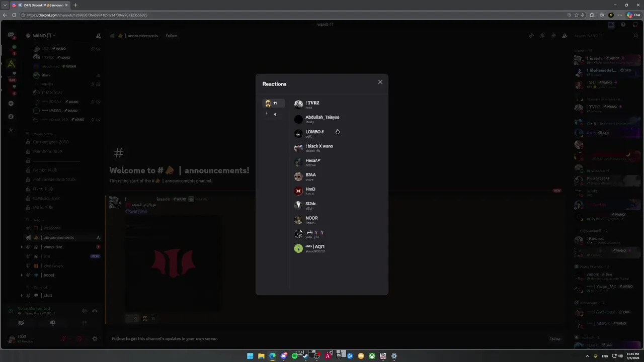Image resolution: width=644 pixels, height=362 pixels.
Task: Select the reaction tab showing 11
Action: coord(274,103)
